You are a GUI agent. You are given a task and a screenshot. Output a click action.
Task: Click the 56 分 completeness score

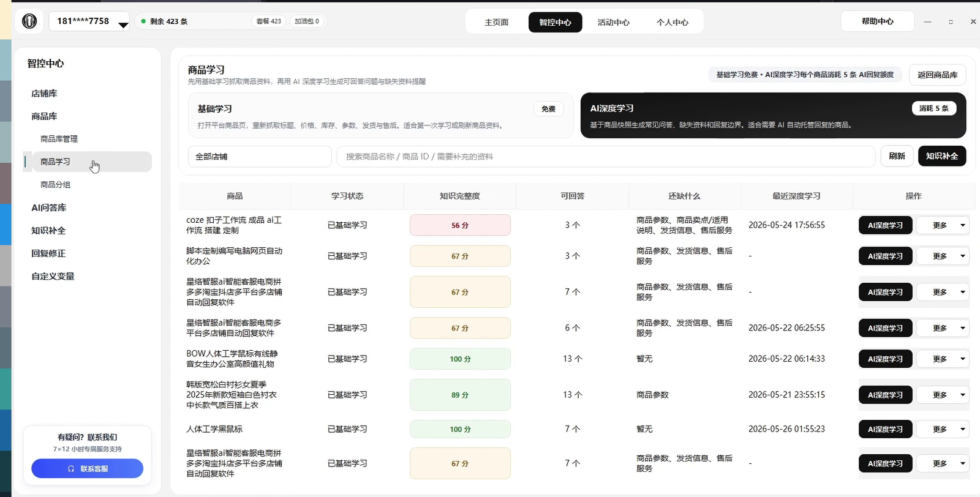(460, 225)
